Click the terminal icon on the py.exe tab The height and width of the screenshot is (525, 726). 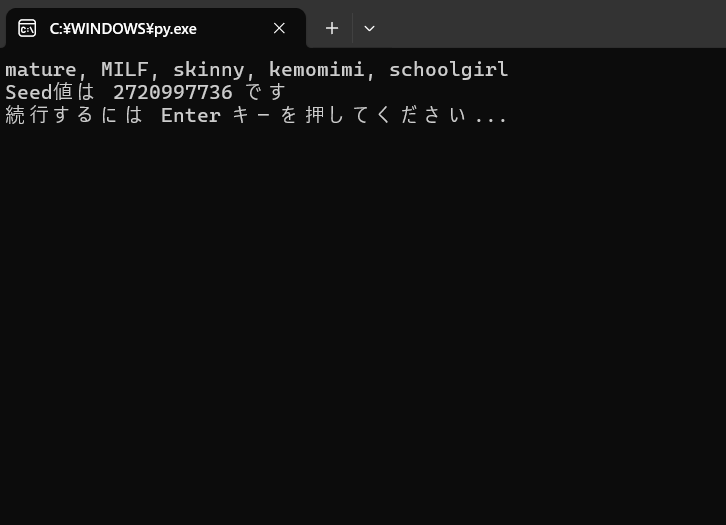tap(27, 28)
